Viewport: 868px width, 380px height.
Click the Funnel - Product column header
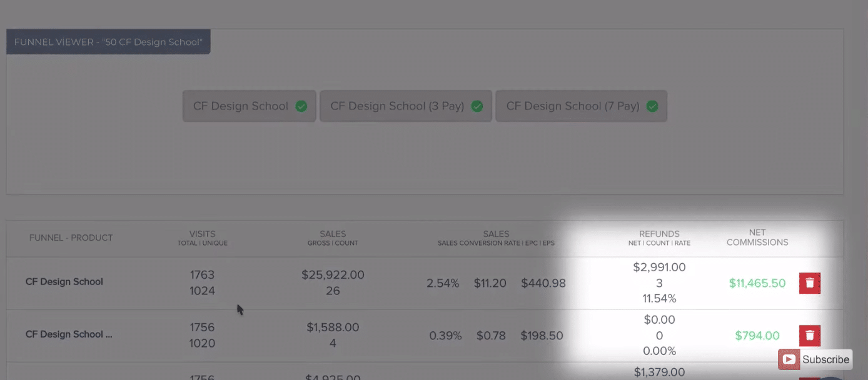click(x=71, y=237)
